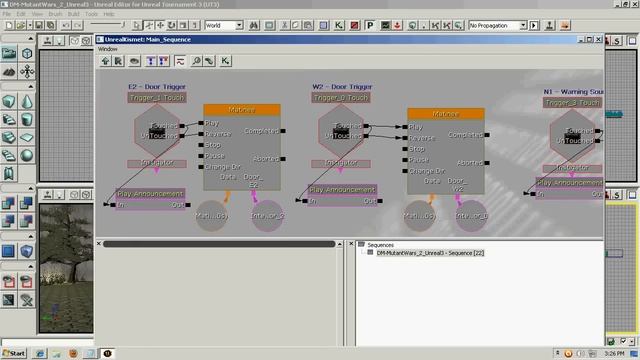This screenshot has width=640, height=360.
Task: Open the recent files arrow beside Open icon
Action: click(30, 25)
